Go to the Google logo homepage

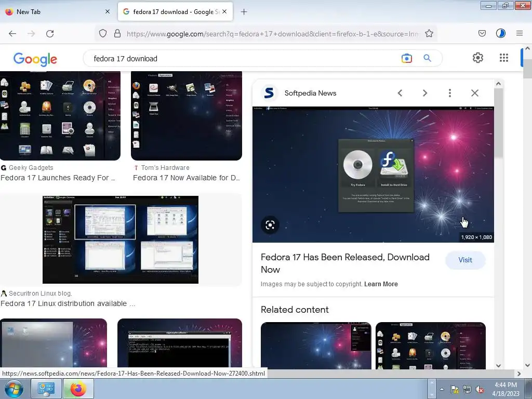coord(35,59)
